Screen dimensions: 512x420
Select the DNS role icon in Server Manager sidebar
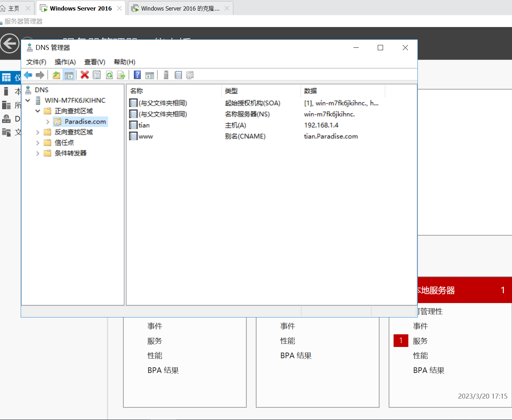point(6,119)
